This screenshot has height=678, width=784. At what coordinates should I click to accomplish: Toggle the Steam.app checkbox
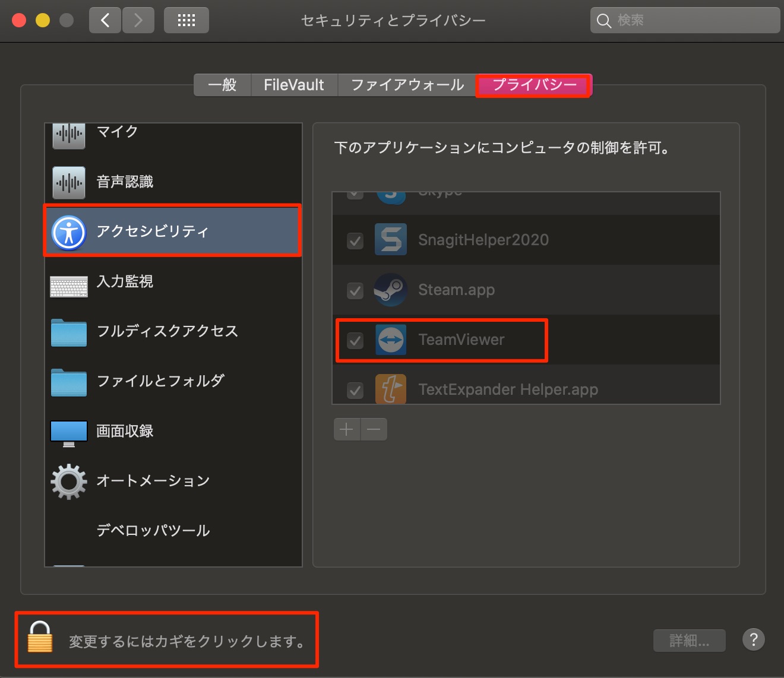click(x=355, y=290)
